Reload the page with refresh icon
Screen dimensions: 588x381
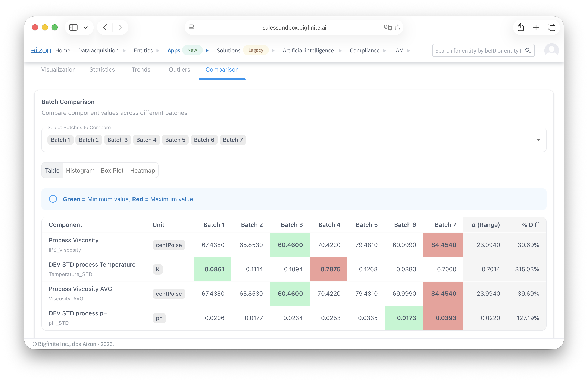[x=397, y=27]
